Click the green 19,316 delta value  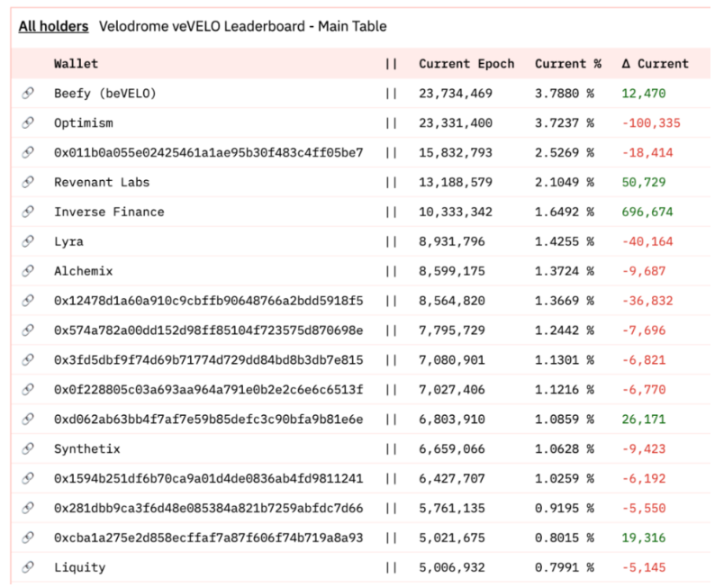pyautogui.click(x=644, y=538)
